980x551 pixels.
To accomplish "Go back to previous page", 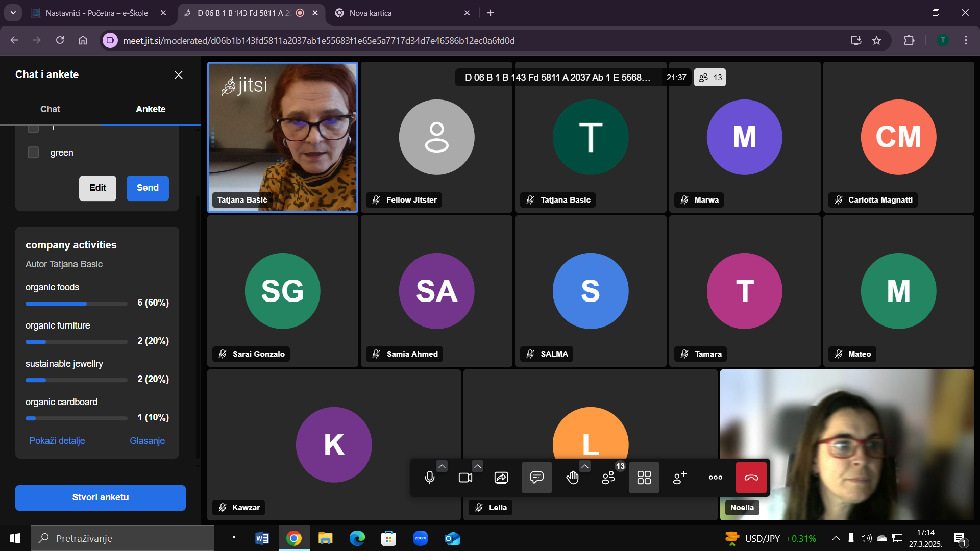I will tap(14, 41).
